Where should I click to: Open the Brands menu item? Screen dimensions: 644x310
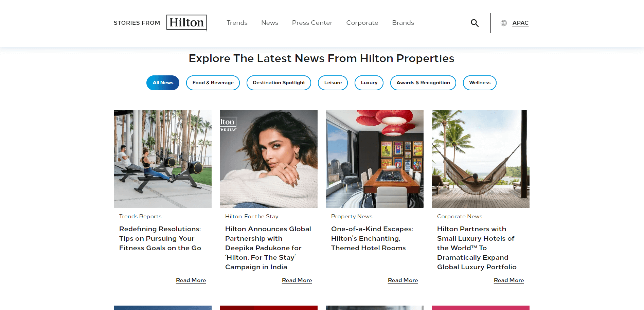pyautogui.click(x=403, y=23)
